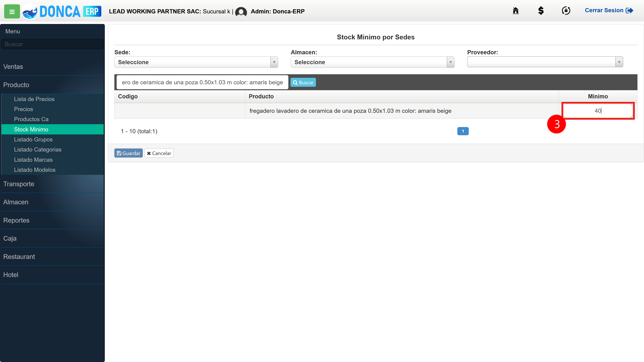Click the lock refresh icon in header
The image size is (644, 362).
(x=566, y=11)
